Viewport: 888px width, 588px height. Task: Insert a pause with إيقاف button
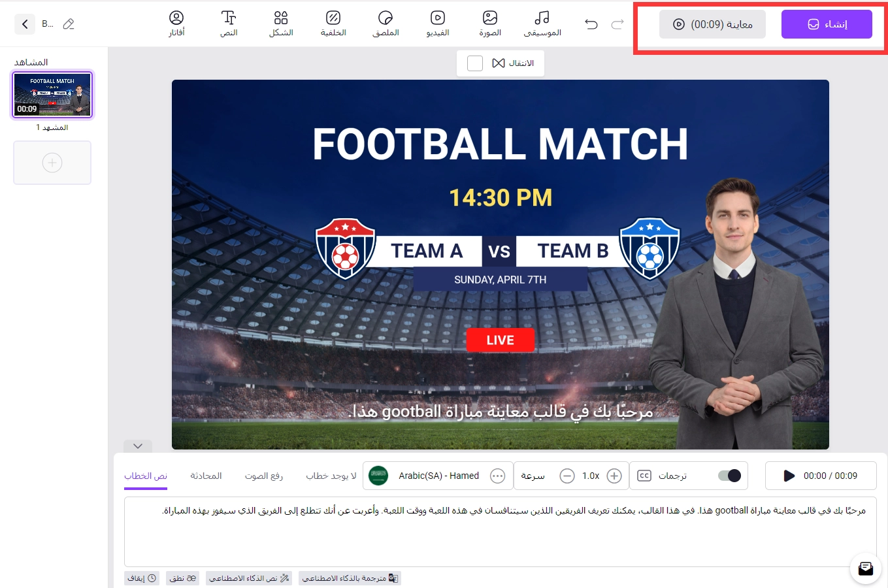tap(142, 578)
